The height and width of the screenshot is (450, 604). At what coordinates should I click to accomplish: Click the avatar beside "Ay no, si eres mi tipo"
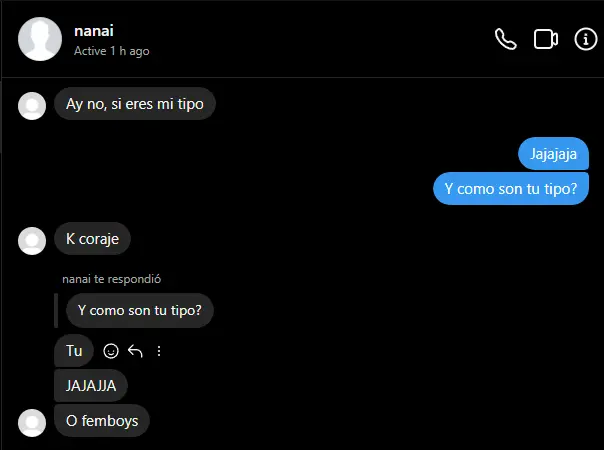[32, 106]
